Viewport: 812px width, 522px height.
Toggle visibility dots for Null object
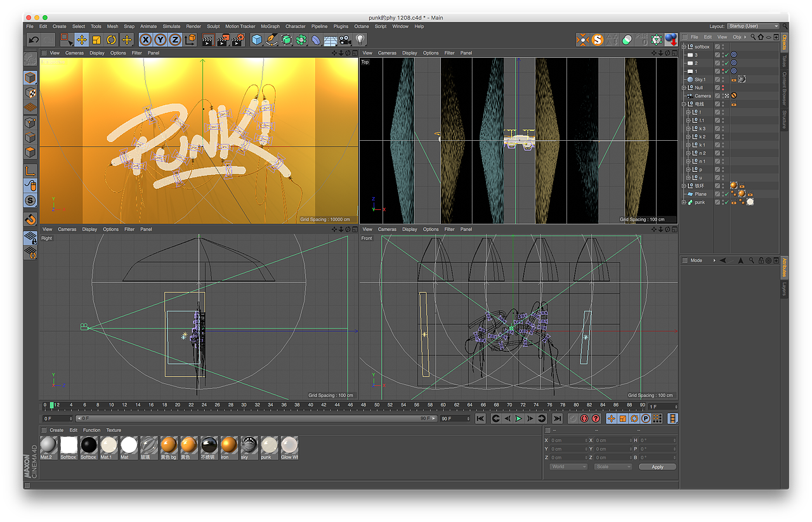(x=723, y=88)
